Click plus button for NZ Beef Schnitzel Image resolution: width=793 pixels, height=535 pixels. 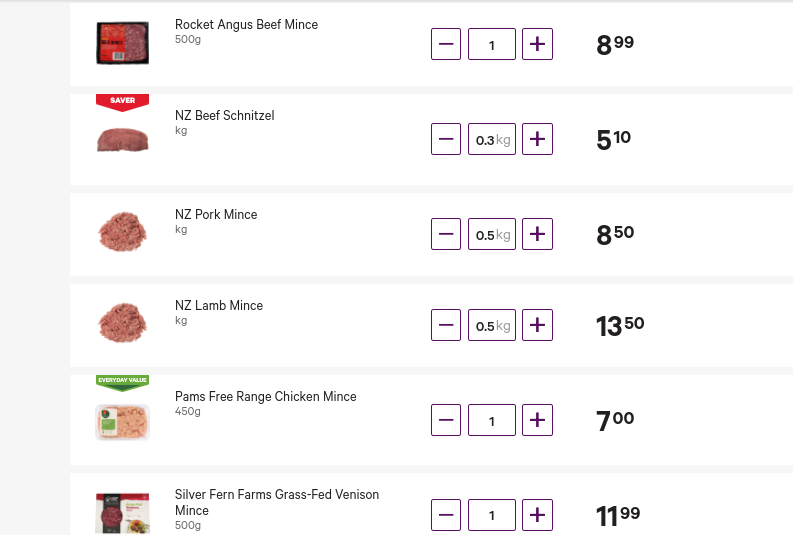(x=537, y=139)
